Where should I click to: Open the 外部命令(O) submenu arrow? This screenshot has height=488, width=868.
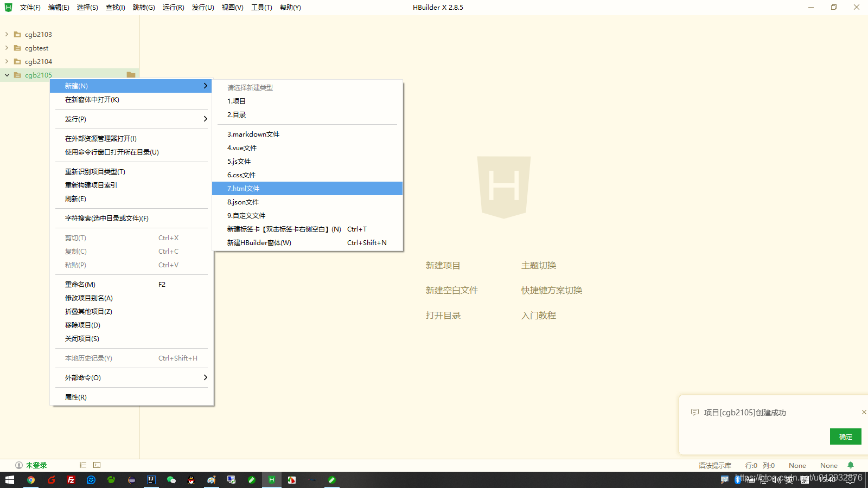206,377
